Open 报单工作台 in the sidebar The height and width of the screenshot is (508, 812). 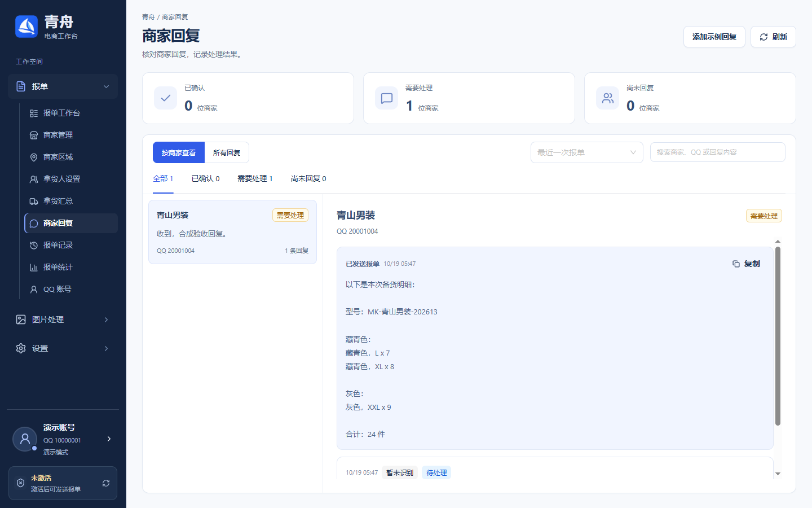[x=71, y=113]
